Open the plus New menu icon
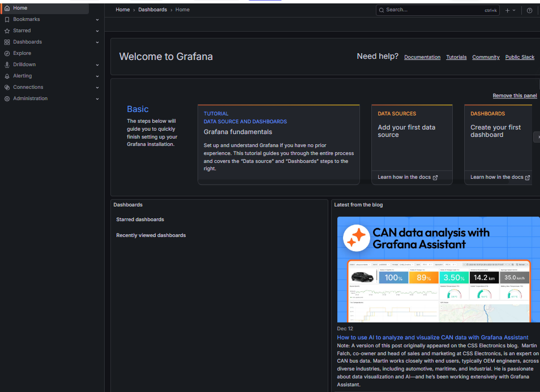This screenshot has height=392, width=540. [x=507, y=10]
